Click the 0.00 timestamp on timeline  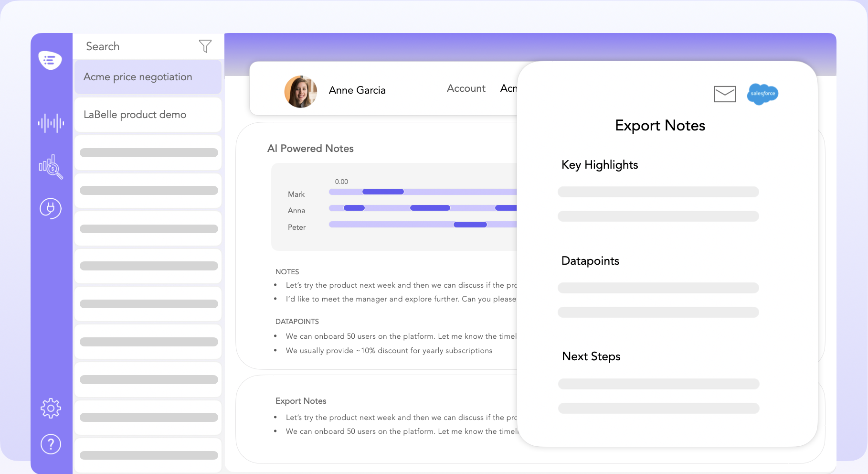(x=341, y=182)
